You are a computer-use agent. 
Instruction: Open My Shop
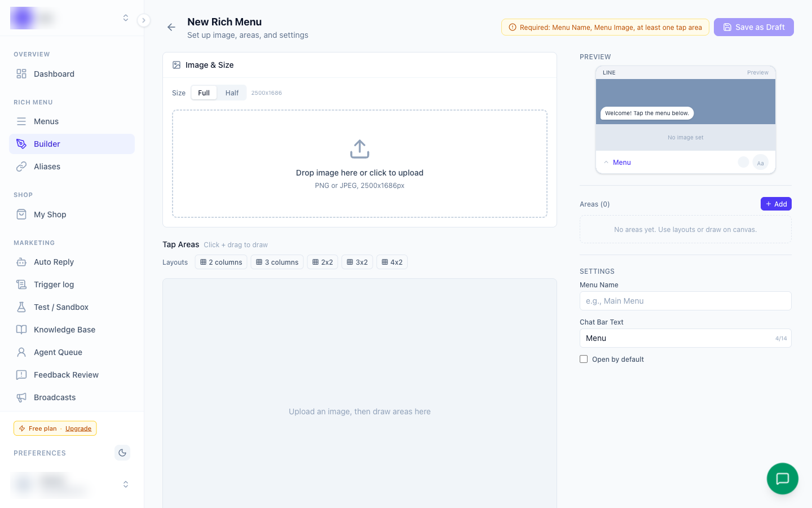coord(72,214)
